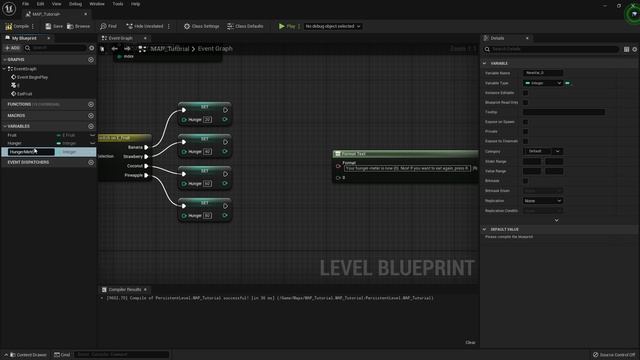Viewport: 640px width, 360px height.
Task: Add new event dispatcher with plus icon
Action: point(91,162)
